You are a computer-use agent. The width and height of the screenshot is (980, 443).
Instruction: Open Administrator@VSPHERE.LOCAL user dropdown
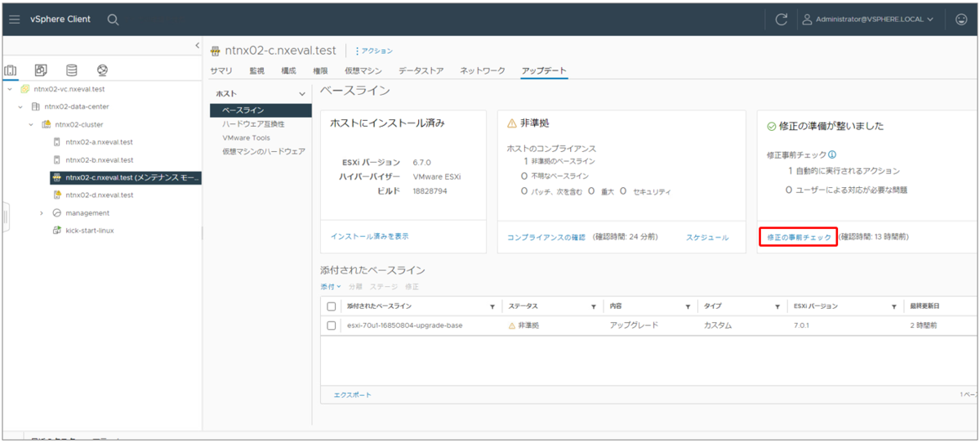click(x=868, y=19)
